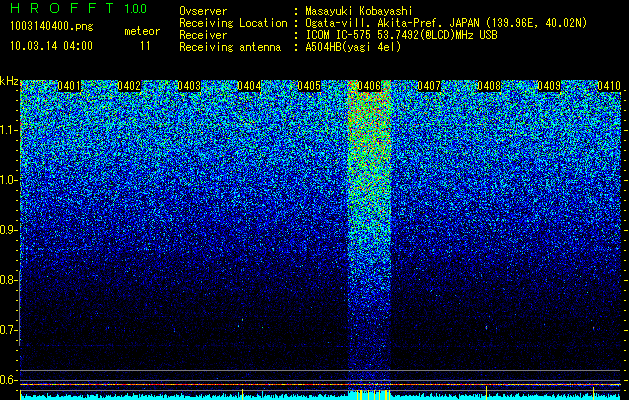Click the meteor count 11
Viewport: 629px width, 400px height.
point(145,46)
